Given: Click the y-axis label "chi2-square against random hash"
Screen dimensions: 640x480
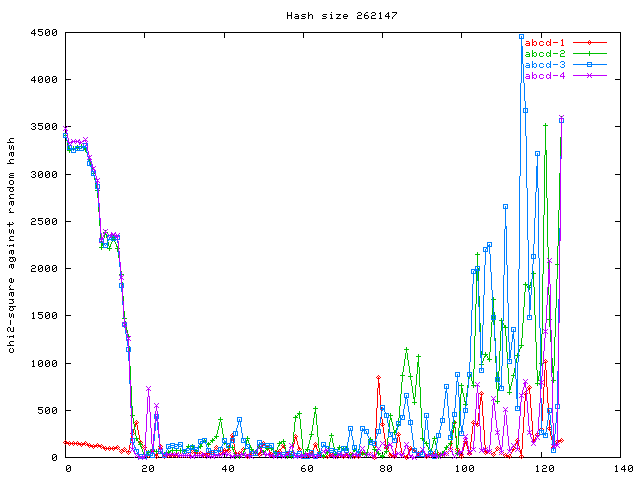Looking at the screenshot, I should [11, 245].
